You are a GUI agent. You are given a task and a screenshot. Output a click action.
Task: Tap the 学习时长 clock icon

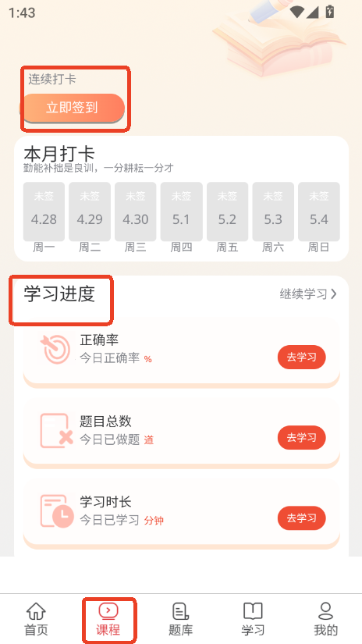click(57, 511)
